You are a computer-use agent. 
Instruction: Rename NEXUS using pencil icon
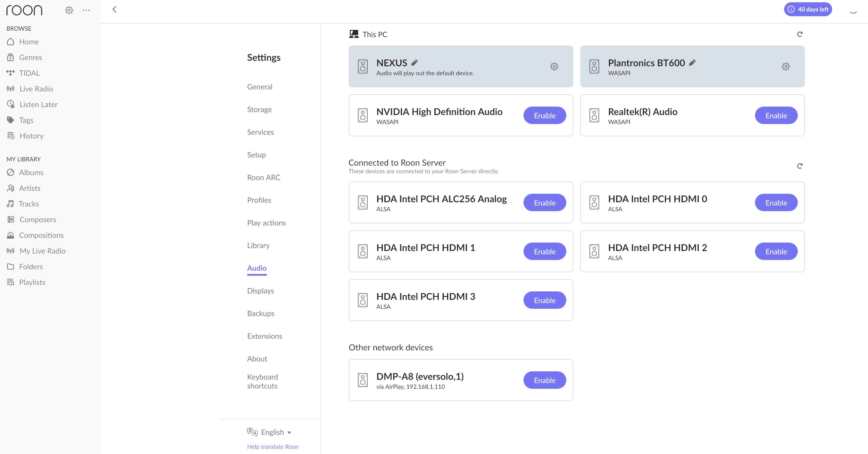pyautogui.click(x=415, y=63)
